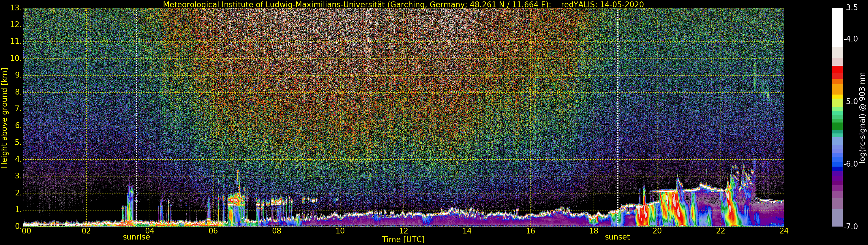Click the '9.' height tick label
The width and height of the screenshot is (868, 245).
pos(18,75)
